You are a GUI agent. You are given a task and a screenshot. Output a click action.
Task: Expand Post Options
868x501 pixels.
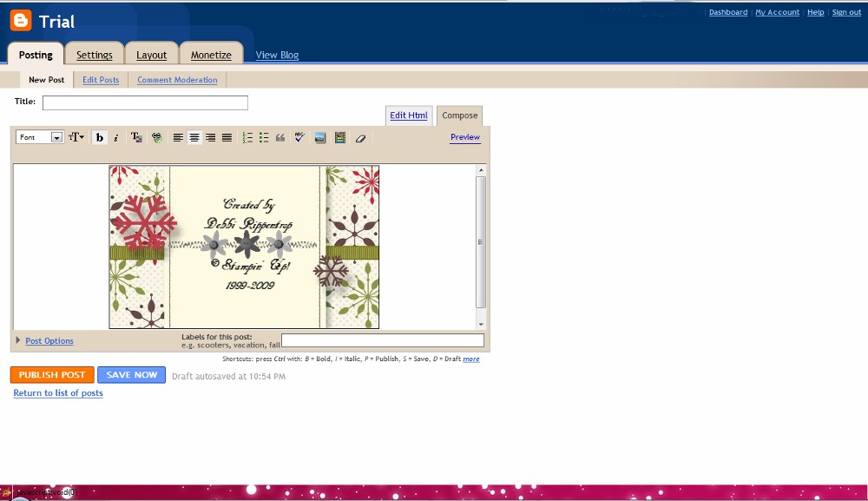pyautogui.click(x=49, y=341)
